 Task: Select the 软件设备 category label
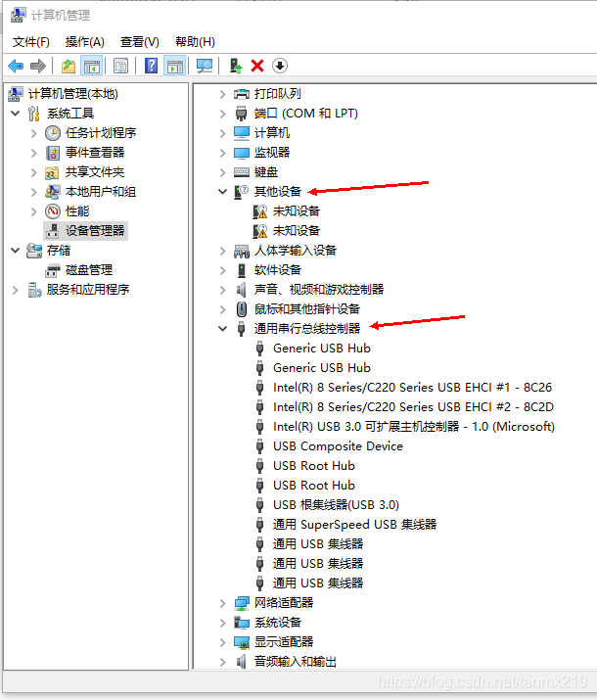(x=278, y=270)
